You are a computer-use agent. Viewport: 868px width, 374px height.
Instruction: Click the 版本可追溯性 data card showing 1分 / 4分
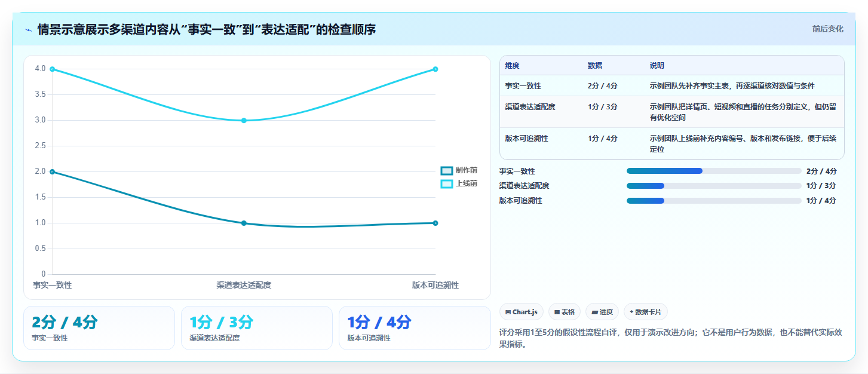coord(415,328)
